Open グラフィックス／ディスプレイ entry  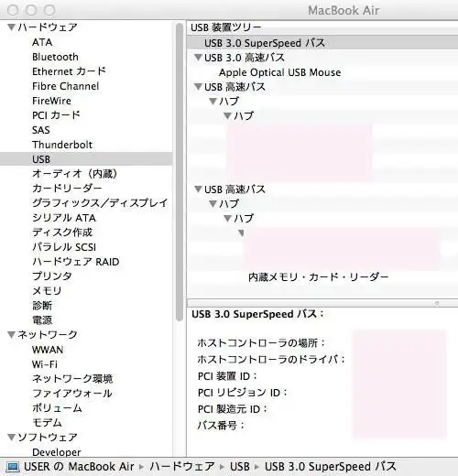coord(100,203)
